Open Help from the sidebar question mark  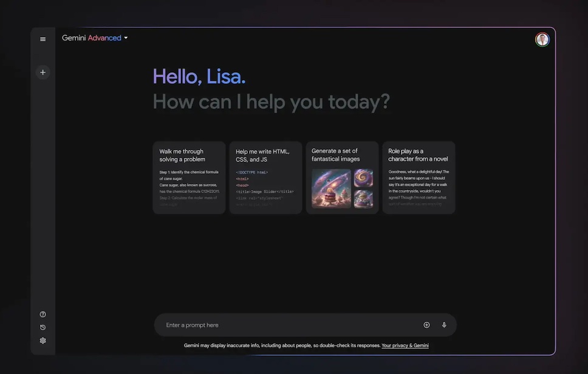(43, 314)
